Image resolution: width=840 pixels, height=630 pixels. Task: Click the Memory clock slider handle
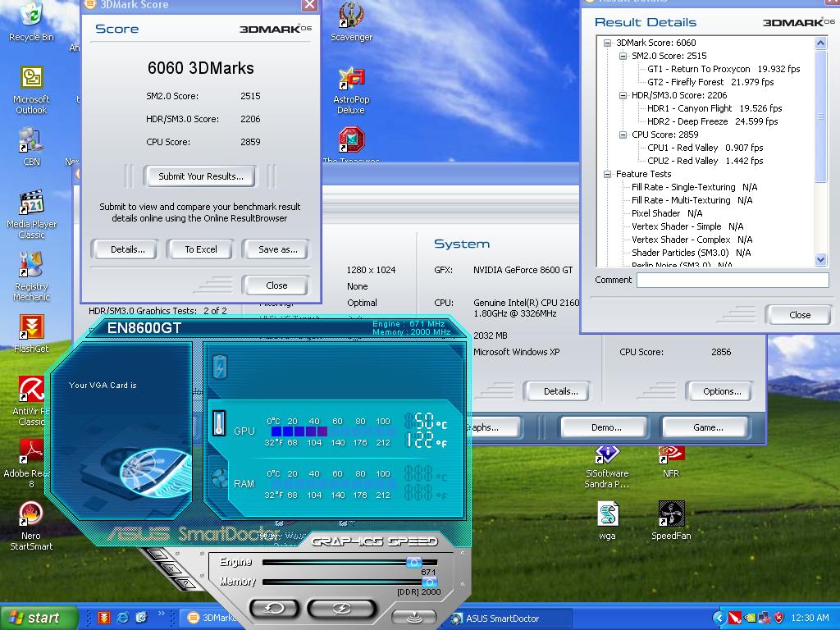[x=429, y=582]
